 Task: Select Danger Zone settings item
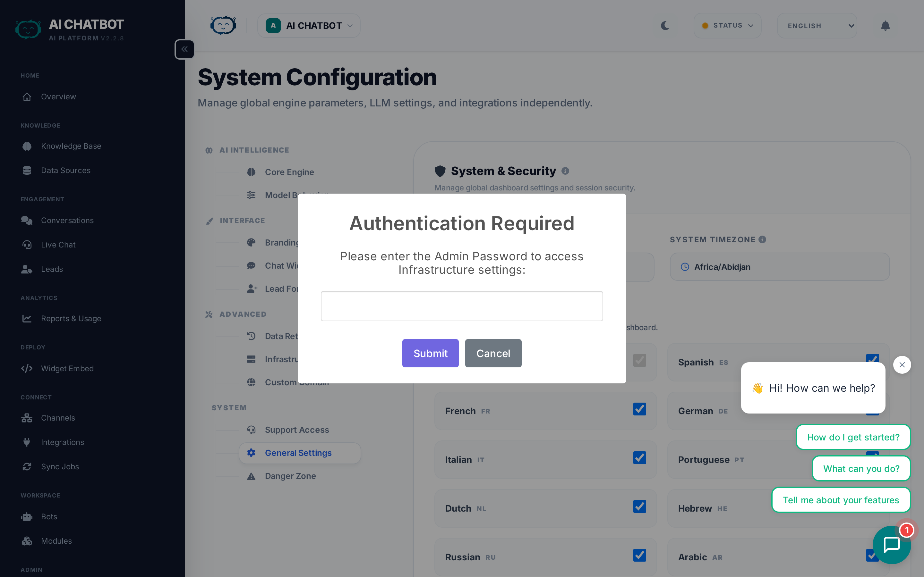point(290,476)
